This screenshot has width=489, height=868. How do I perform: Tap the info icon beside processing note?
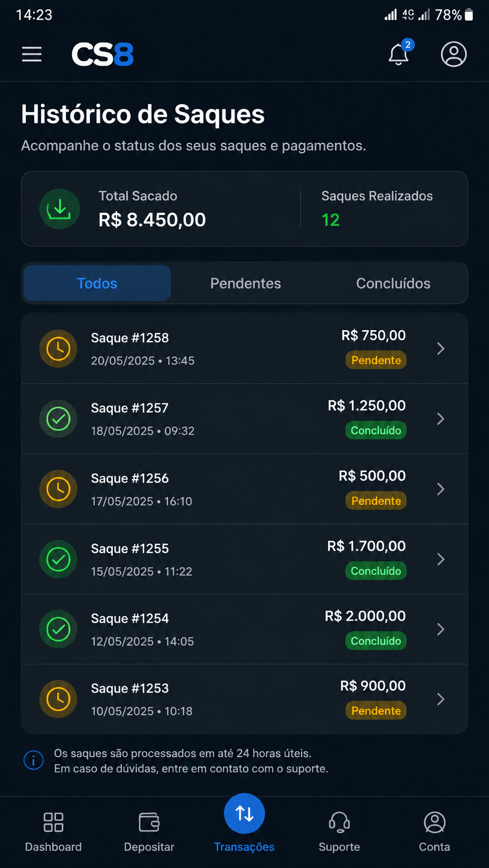tap(34, 761)
